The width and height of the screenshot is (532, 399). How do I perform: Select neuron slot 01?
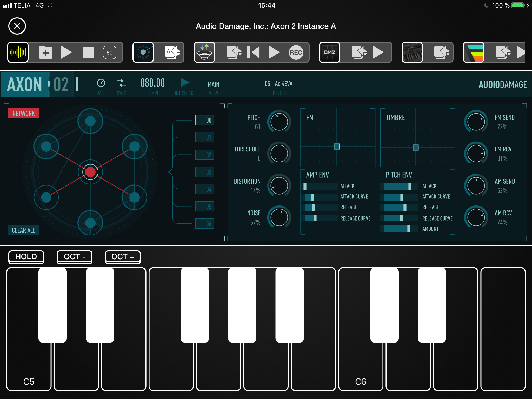coord(205,137)
